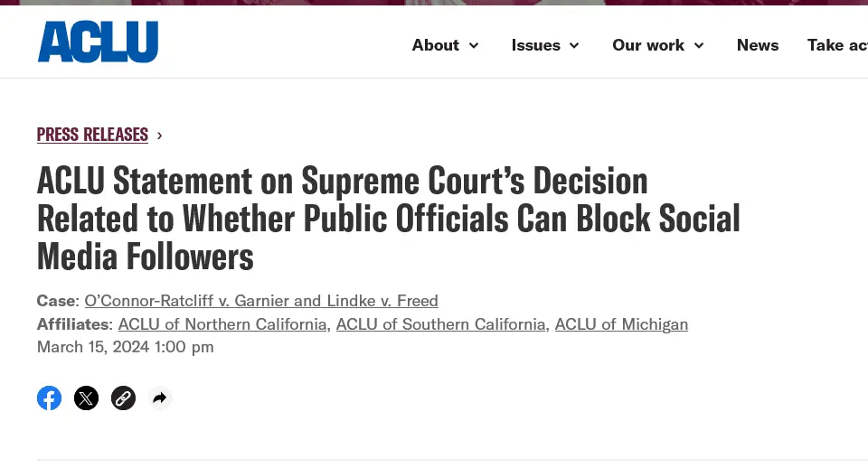Go back to Press Releases
The height and width of the screenshot is (468, 868).
(x=92, y=135)
